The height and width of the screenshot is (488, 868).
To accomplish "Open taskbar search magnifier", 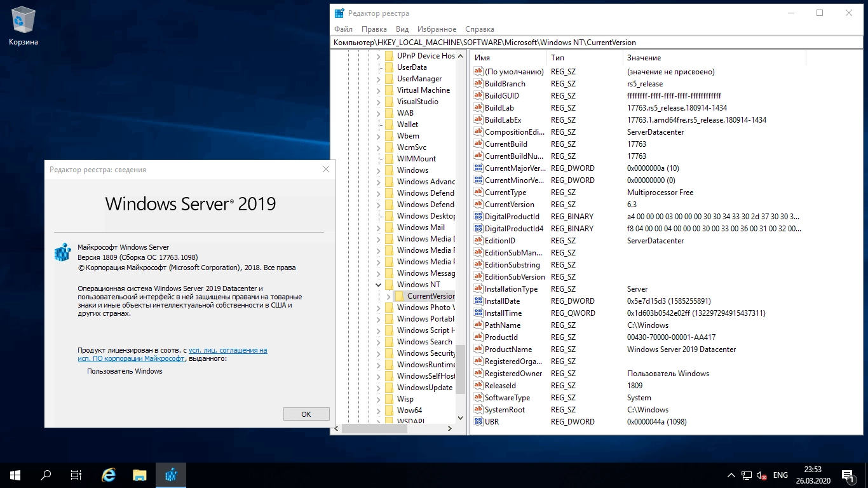I will [46, 475].
